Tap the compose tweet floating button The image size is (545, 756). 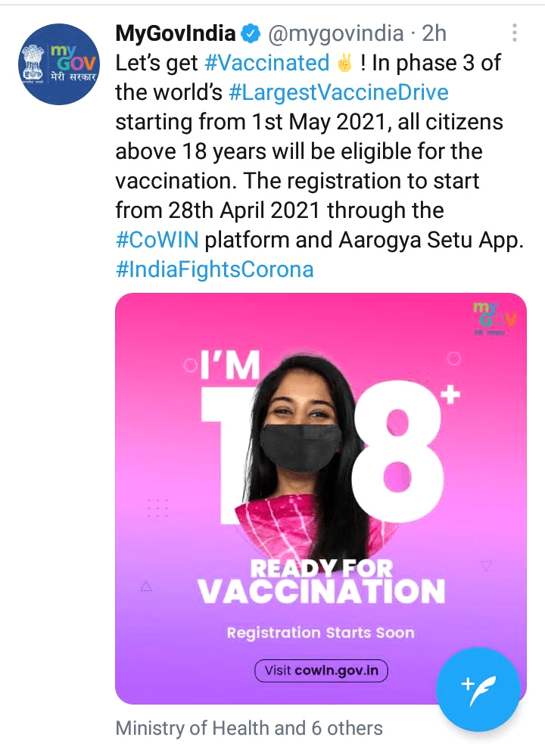[x=478, y=690]
